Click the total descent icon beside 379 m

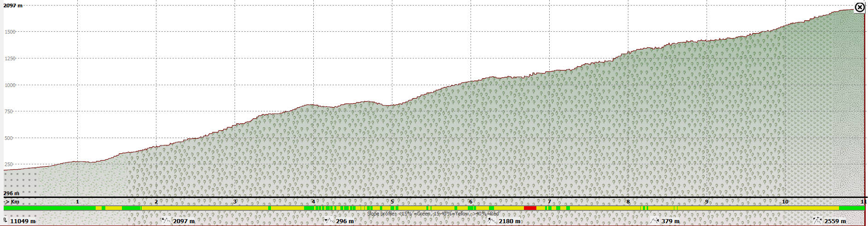point(654,221)
